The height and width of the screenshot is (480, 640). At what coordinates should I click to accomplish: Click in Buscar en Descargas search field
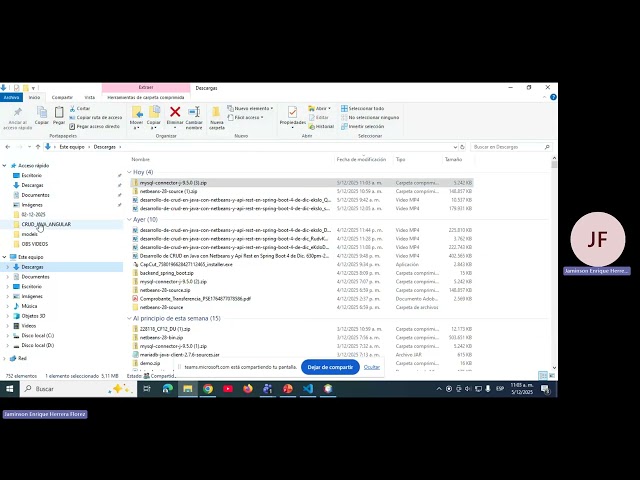coord(508,147)
